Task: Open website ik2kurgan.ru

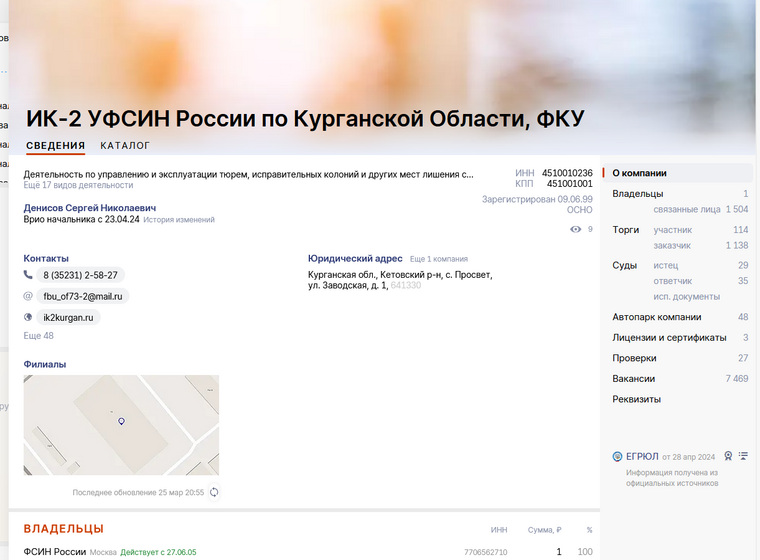Action: pyautogui.click(x=68, y=318)
